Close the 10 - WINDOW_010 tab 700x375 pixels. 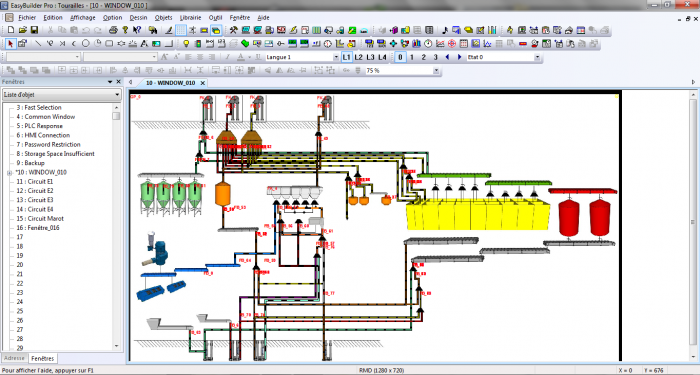202,83
